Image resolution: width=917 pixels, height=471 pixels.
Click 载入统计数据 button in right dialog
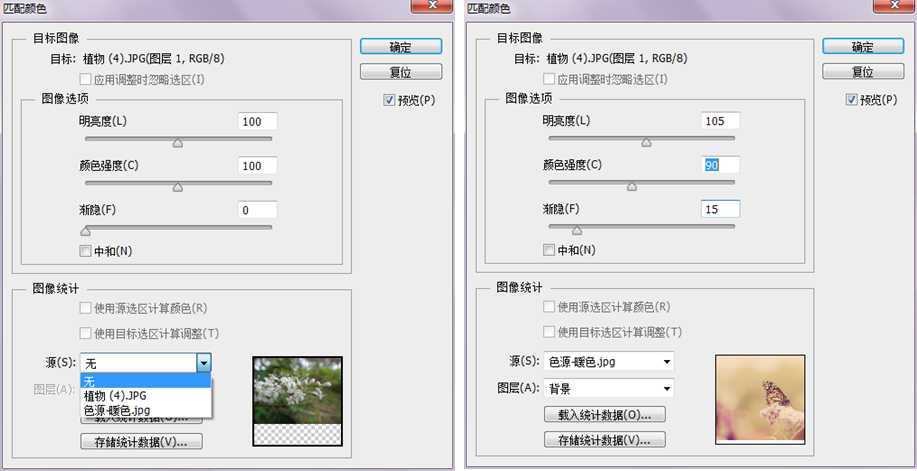(x=605, y=415)
